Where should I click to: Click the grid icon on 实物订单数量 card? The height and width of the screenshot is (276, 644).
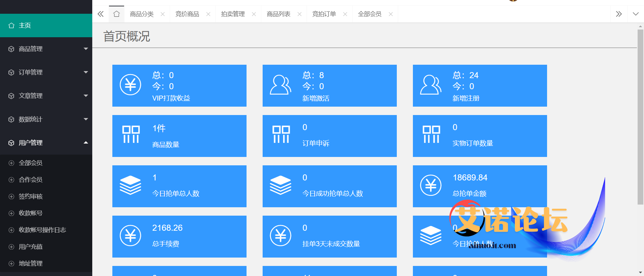coord(431,134)
